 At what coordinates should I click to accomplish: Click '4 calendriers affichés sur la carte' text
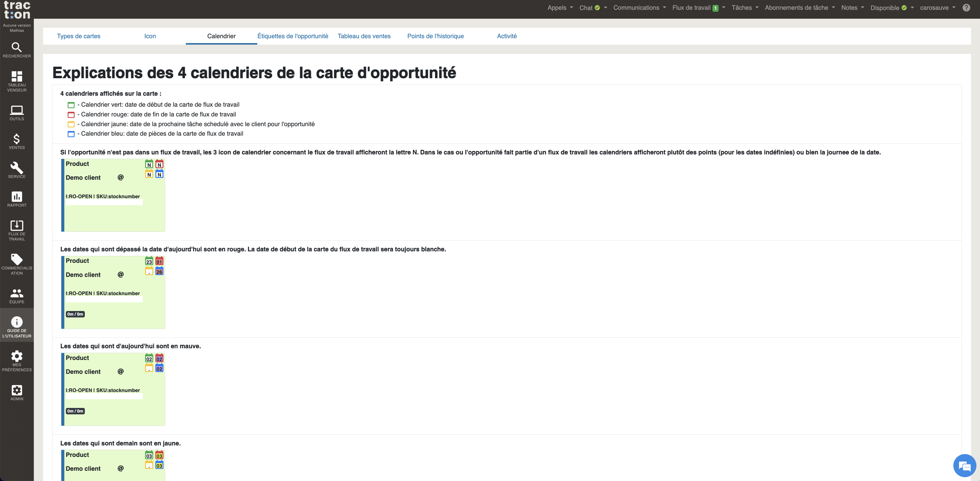coord(111,94)
